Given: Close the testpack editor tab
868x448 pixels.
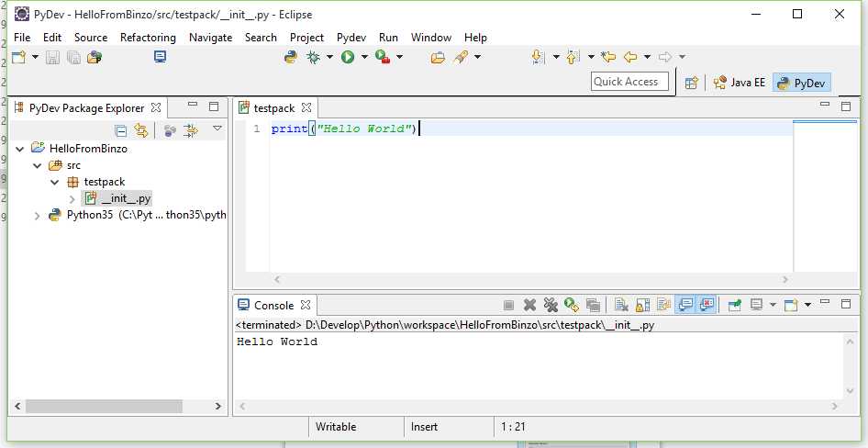Looking at the screenshot, I should pyautogui.click(x=306, y=107).
